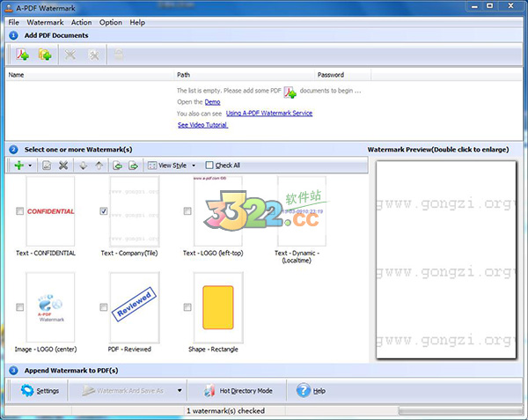This screenshot has height=420, width=528.
Task: Click the Edit watermark icon
Action: pyautogui.click(x=47, y=166)
